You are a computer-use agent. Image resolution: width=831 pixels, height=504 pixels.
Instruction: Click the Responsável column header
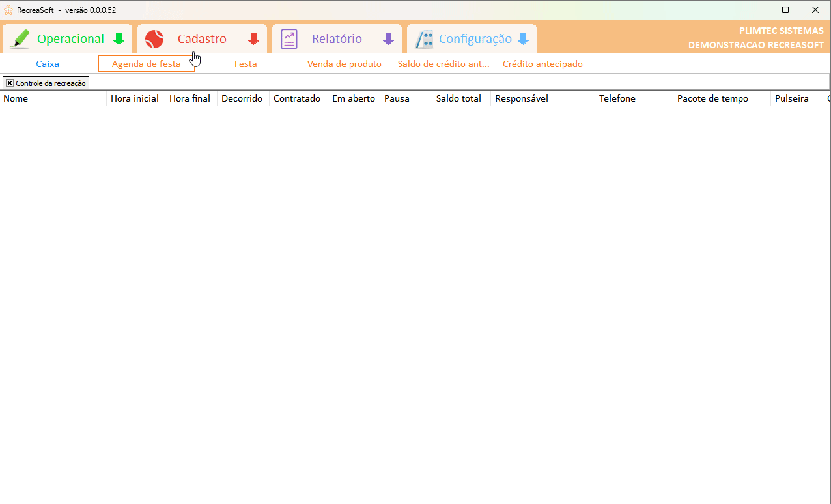click(x=522, y=98)
